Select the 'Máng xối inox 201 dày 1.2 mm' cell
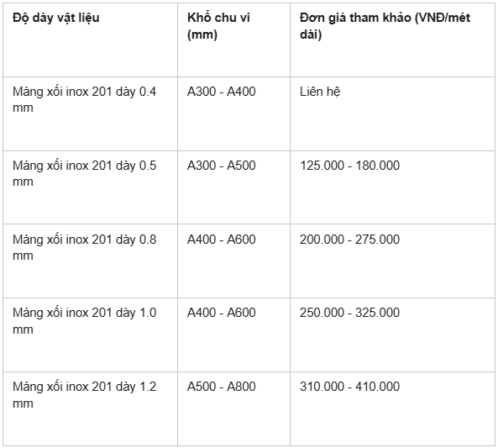This screenshot has width=498, height=448. coord(90,408)
